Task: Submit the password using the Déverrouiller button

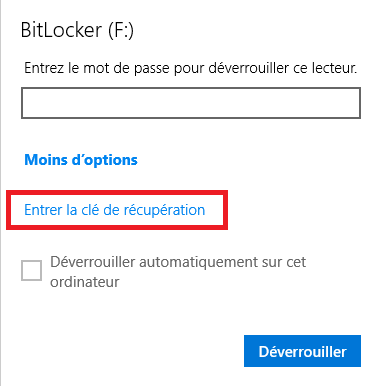Action: coord(302,351)
